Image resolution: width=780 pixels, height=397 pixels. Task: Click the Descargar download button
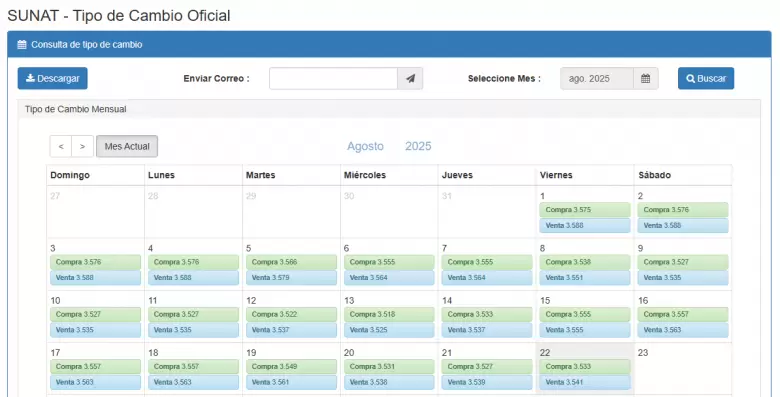[x=53, y=79]
